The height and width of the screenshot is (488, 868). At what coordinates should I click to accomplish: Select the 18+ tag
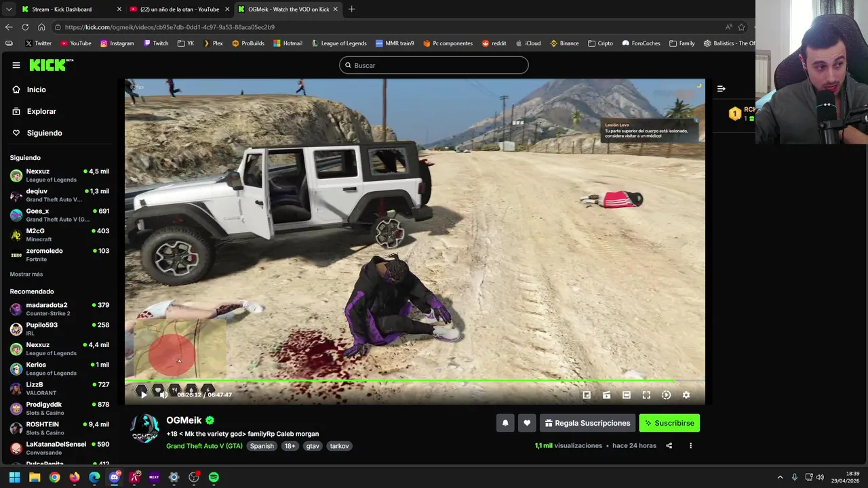point(290,446)
